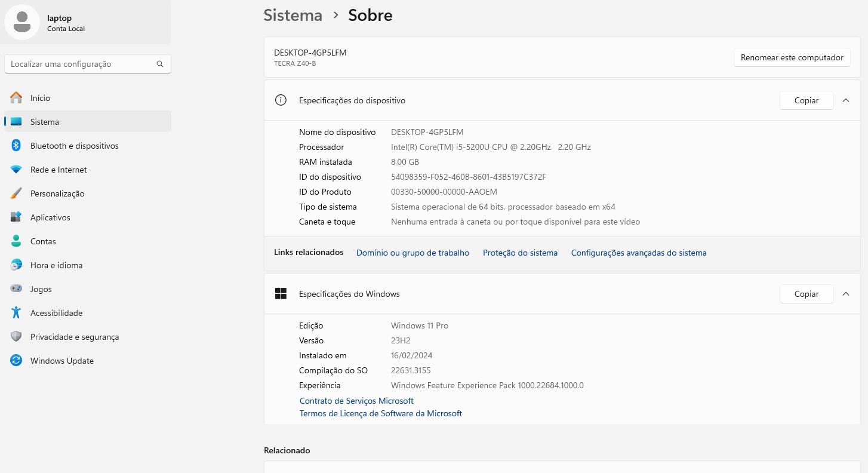Click the Windows Update sync icon
Screen dimensions: 868x473
click(16, 361)
